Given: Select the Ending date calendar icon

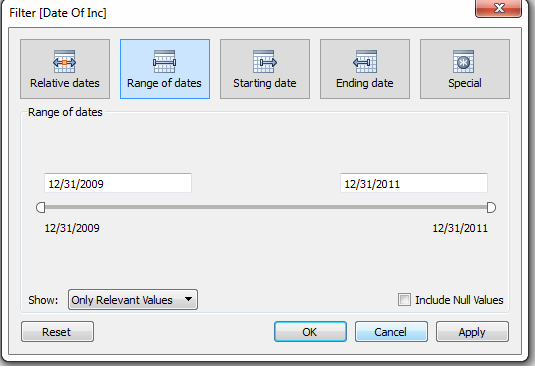Looking at the screenshot, I should coord(365,61).
